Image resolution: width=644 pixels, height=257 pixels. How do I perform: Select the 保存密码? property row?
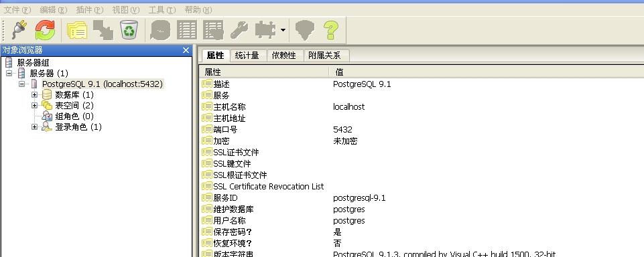pos(422,232)
